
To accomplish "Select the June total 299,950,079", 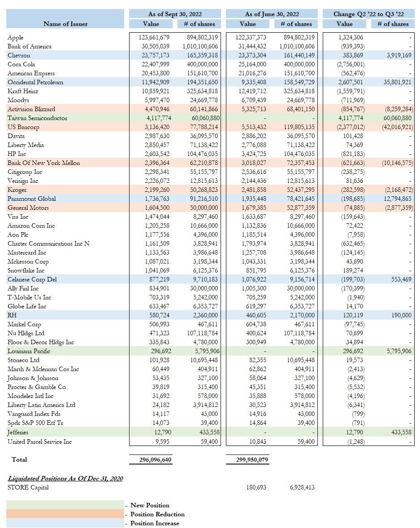I will click(x=252, y=459).
